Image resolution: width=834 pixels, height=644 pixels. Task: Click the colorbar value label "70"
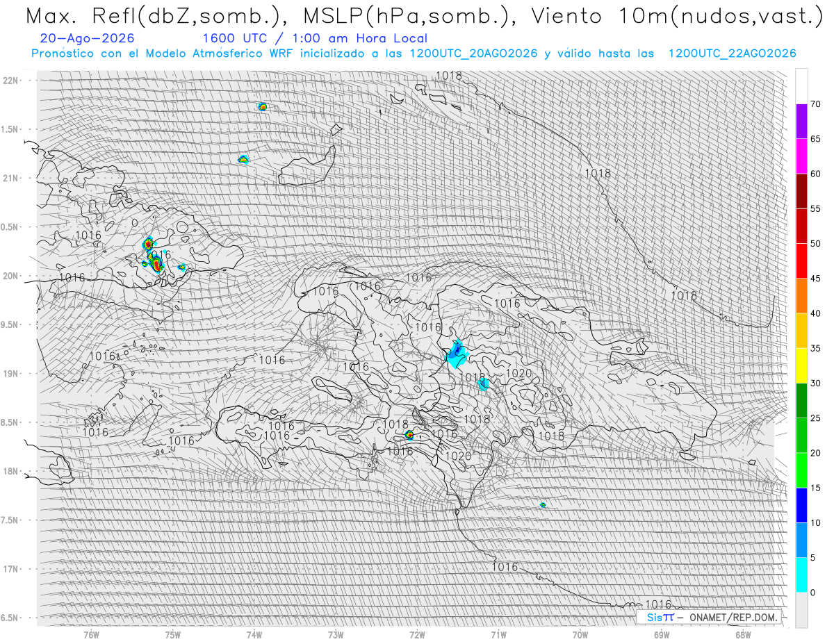815,104
